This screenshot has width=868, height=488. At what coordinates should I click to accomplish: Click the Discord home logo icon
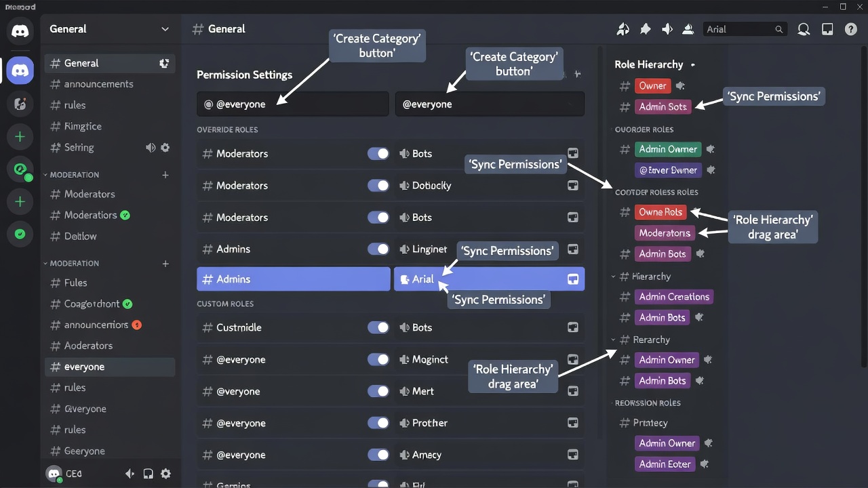(x=20, y=30)
